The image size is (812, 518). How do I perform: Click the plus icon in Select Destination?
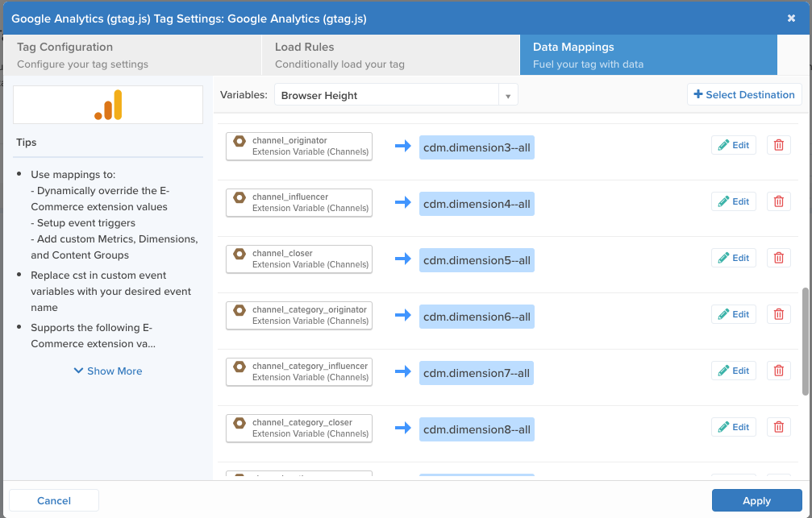[x=698, y=94]
